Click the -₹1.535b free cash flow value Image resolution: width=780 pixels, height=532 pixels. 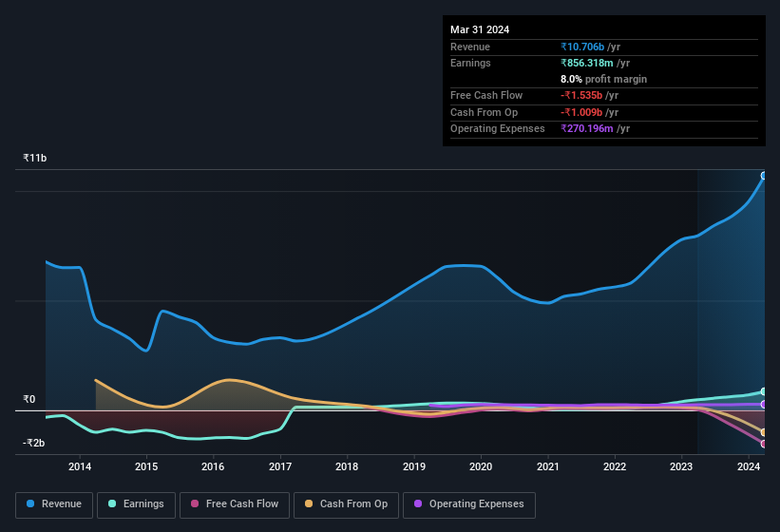tap(581, 95)
